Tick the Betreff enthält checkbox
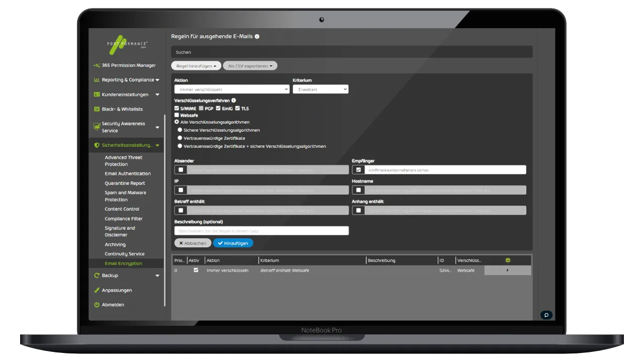This screenshot has height=362, width=644. click(181, 210)
